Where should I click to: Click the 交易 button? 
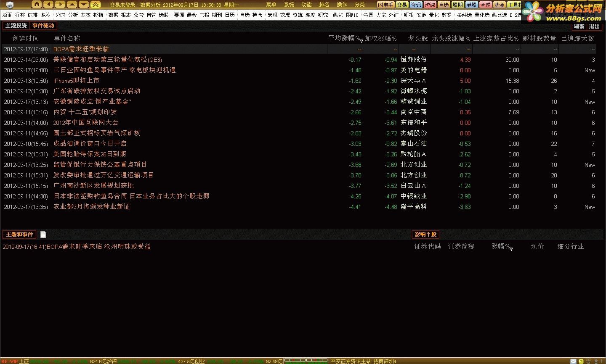point(402,5)
